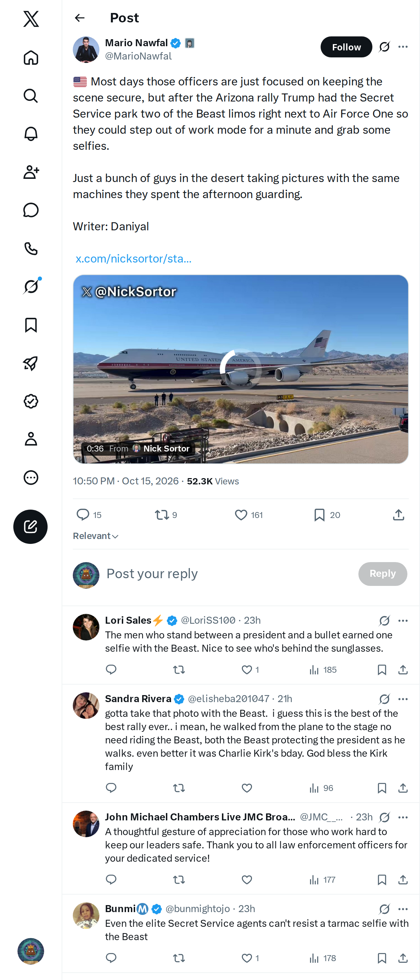Screen dimensions: 420x980
Task: Open Profile in the sidebar
Action: point(31,439)
